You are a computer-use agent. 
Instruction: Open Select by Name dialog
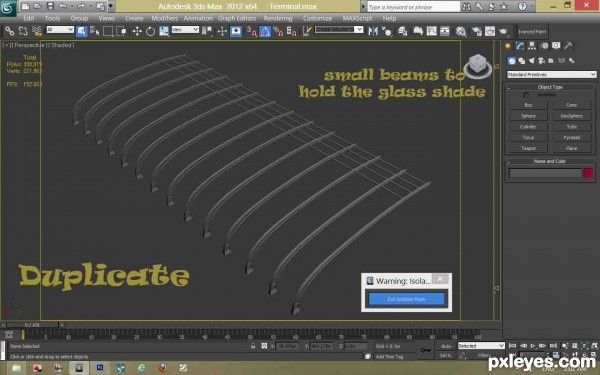[x=95, y=31]
